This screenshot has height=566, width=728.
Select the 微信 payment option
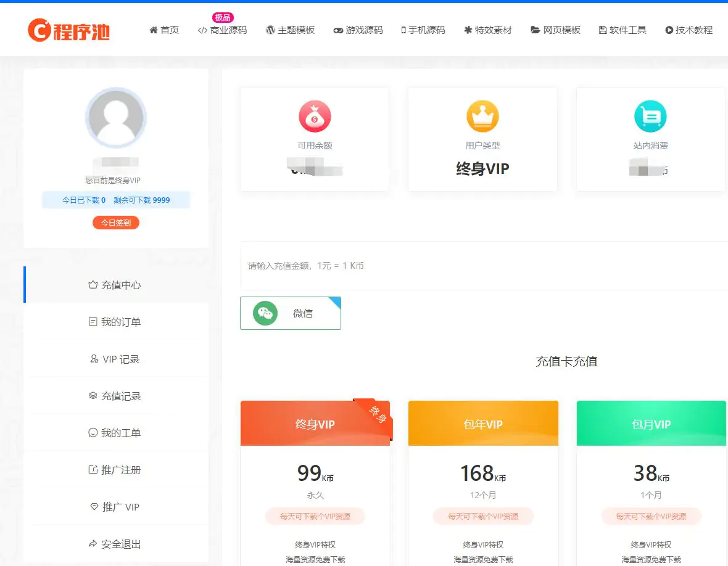(x=291, y=313)
